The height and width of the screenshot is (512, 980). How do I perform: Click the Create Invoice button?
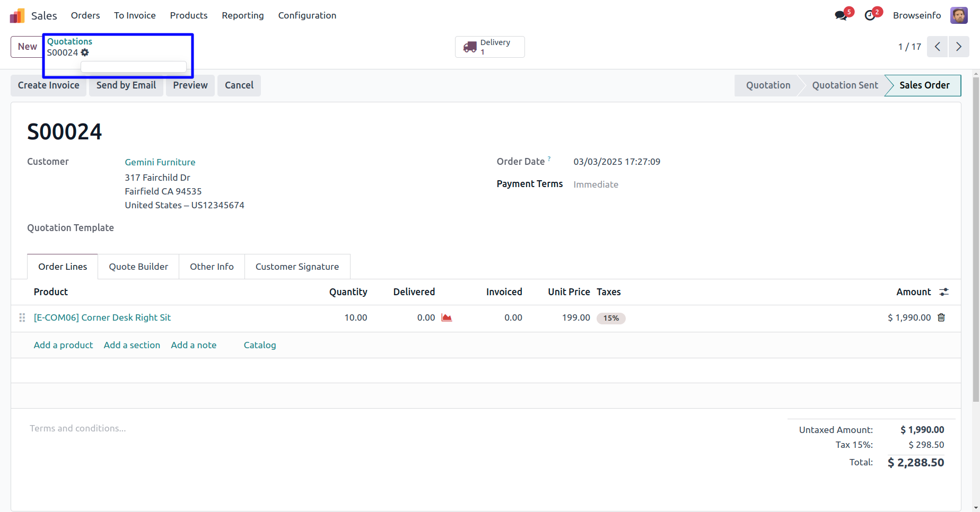click(x=48, y=85)
